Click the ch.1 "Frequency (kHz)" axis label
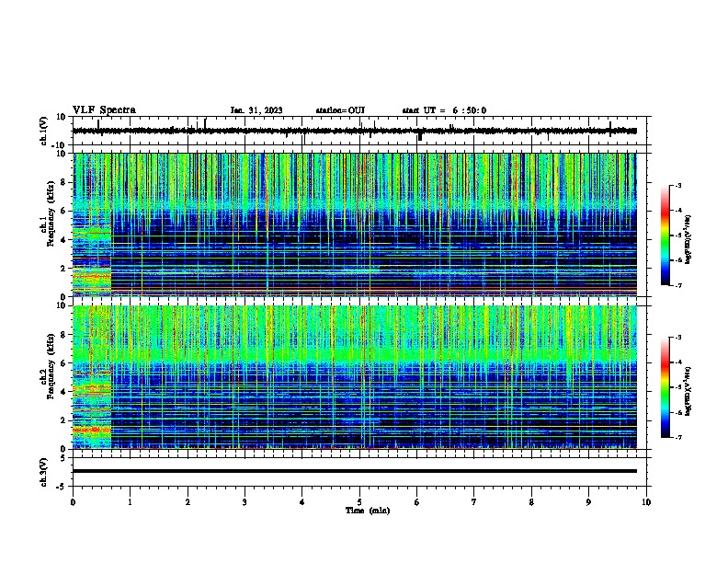Viewport: 728px width, 563px height. coord(51,213)
